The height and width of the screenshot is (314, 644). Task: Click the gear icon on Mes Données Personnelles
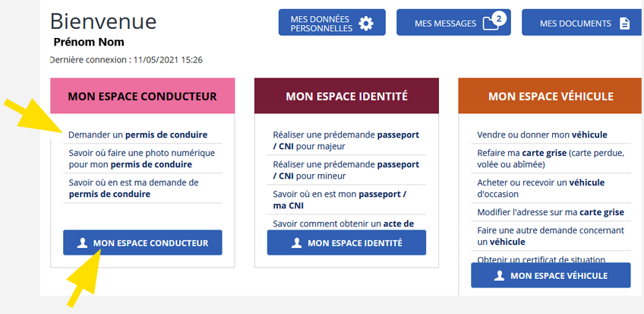pos(365,24)
